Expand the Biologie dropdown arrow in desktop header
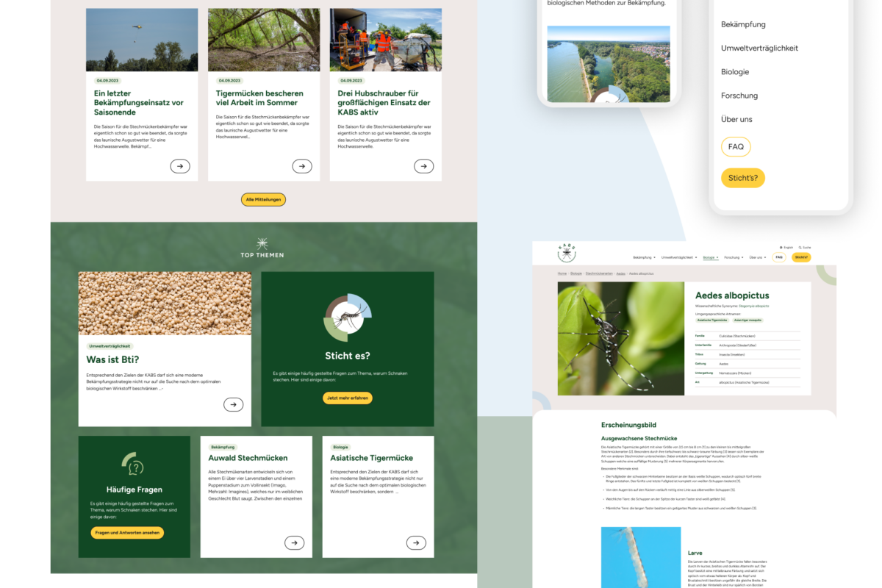The width and height of the screenshot is (882, 588). click(x=718, y=258)
